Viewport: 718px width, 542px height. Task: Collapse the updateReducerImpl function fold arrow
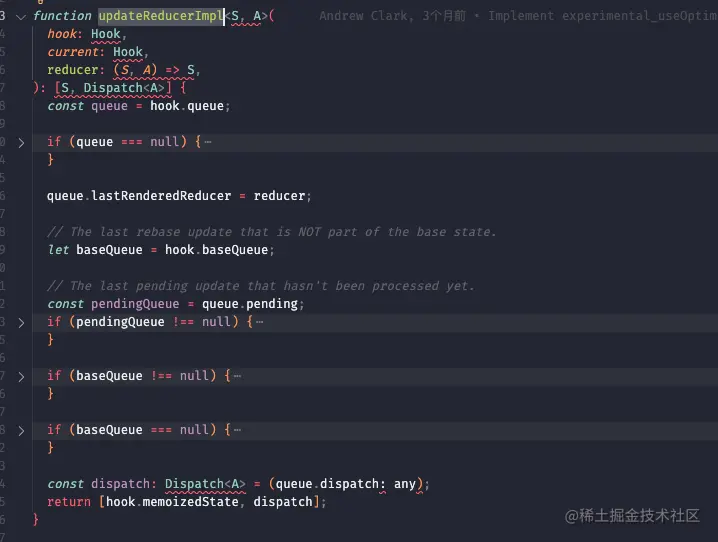click(21, 17)
